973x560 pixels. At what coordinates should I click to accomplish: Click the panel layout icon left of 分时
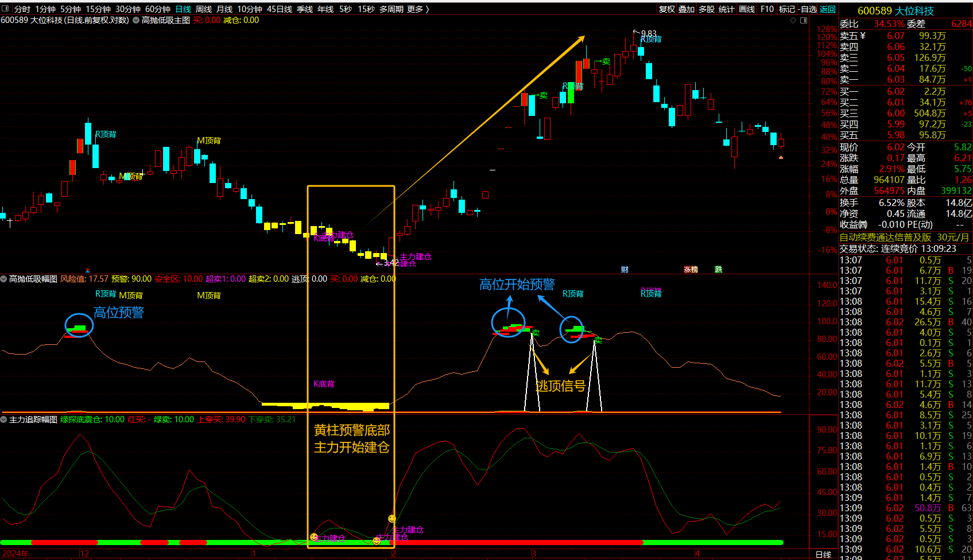[5, 9]
